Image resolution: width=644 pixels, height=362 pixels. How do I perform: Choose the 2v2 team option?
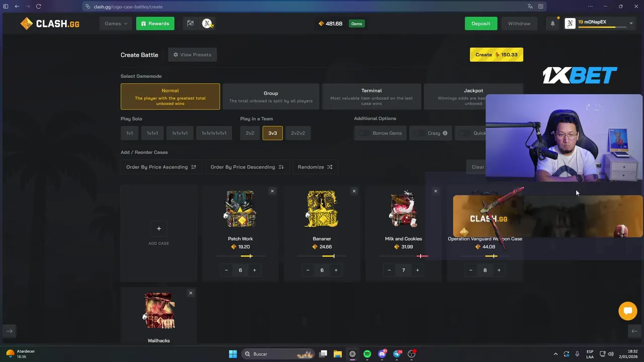[250, 133]
